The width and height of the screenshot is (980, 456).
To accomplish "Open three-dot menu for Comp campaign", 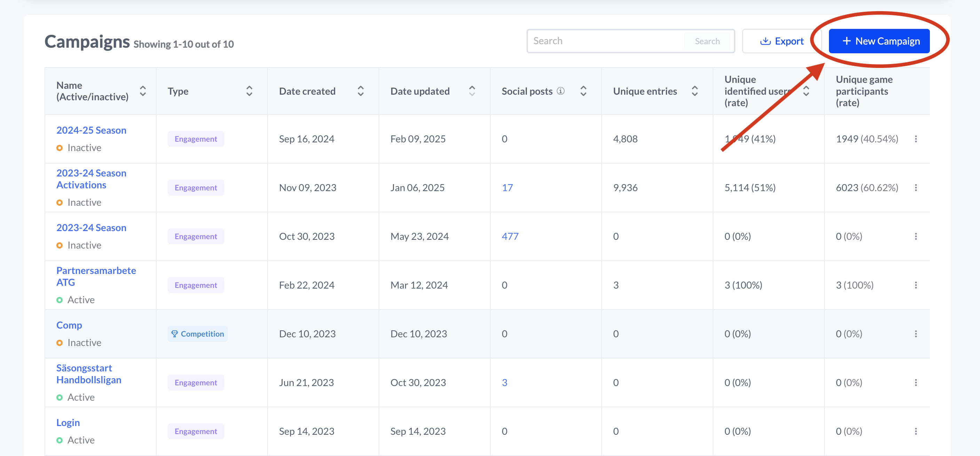I will (915, 334).
